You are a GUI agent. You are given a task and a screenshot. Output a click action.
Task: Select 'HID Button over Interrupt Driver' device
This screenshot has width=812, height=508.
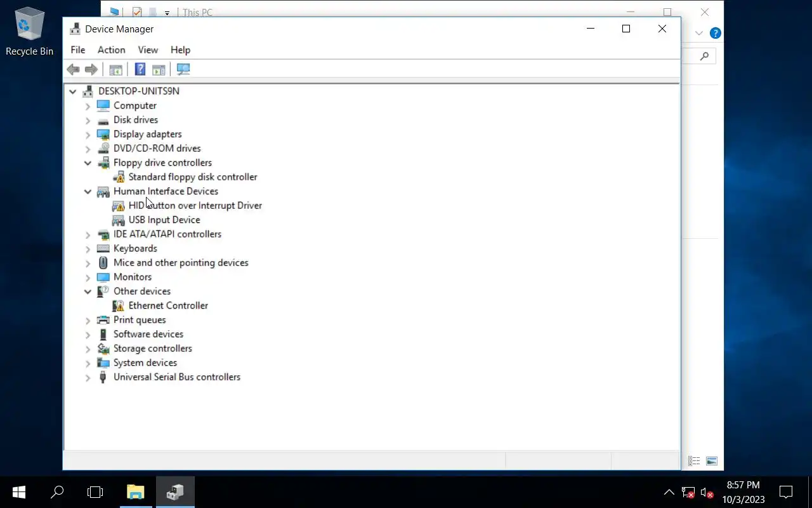[x=195, y=206]
